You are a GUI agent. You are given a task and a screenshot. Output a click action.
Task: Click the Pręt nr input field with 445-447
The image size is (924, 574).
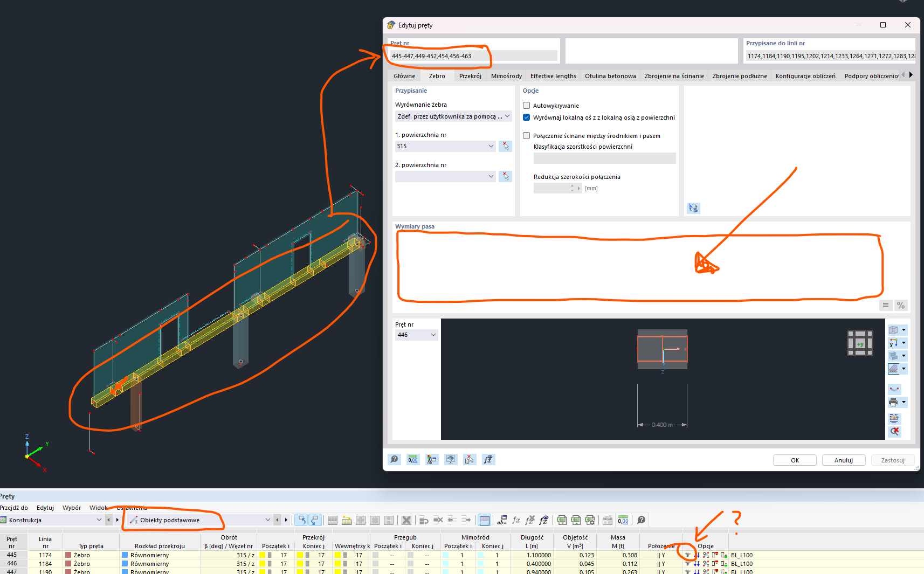point(473,56)
